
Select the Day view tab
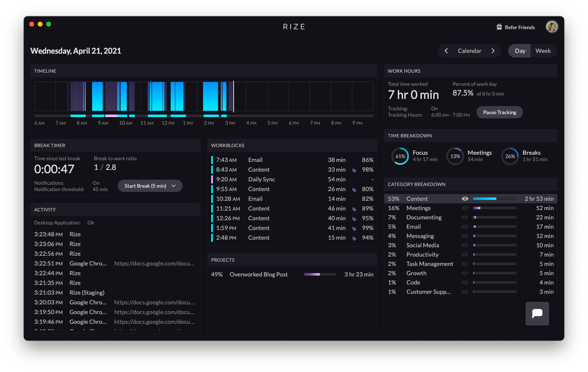[520, 51]
